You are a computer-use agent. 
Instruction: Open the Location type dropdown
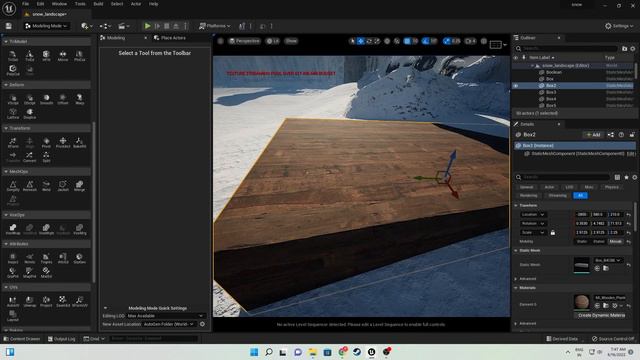pos(533,214)
